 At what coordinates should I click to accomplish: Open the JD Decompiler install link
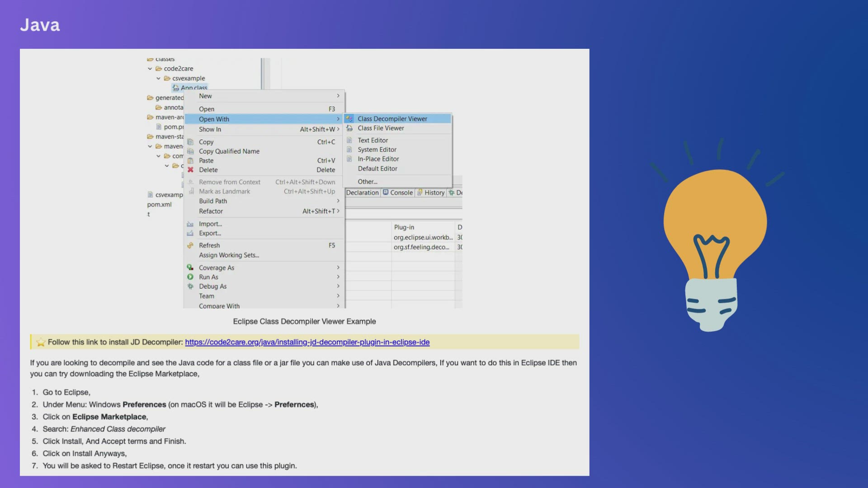307,342
